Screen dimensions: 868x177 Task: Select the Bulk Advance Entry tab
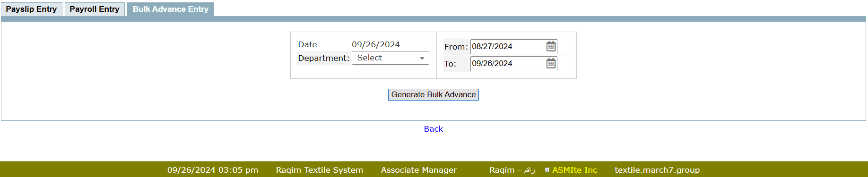pyautogui.click(x=171, y=9)
